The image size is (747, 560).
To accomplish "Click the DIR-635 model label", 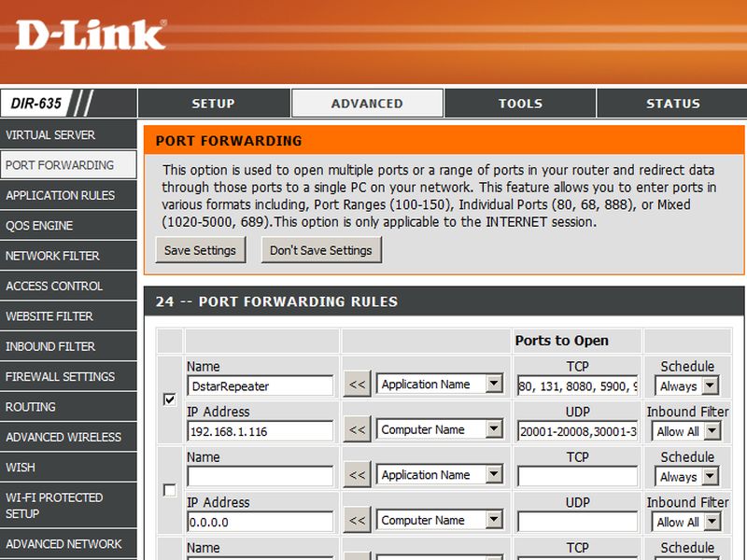I will coord(36,104).
